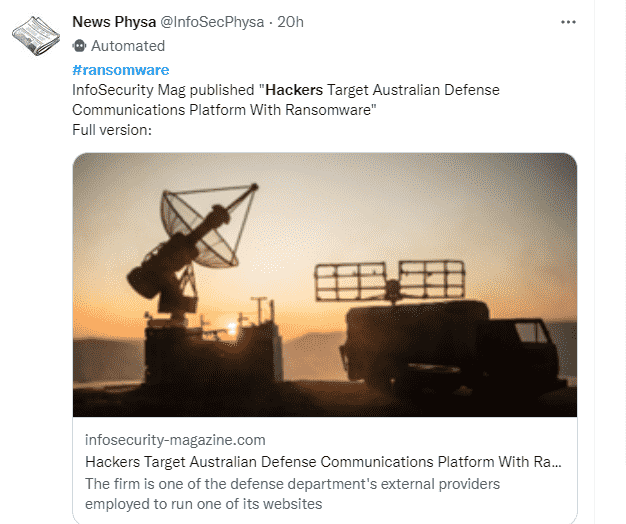Click the Full version: line of text
626x524 pixels.
click(112, 130)
